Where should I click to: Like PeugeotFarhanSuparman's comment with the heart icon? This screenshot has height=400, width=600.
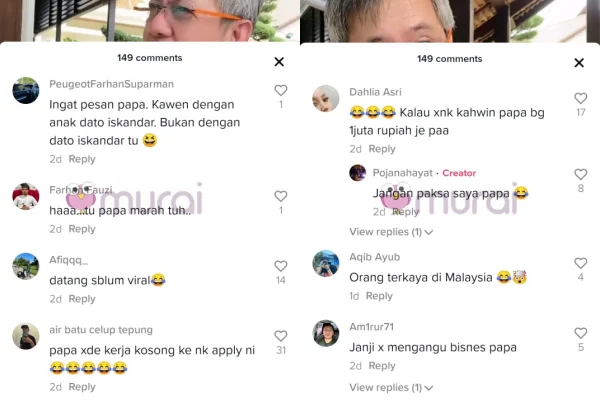pyautogui.click(x=280, y=90)
